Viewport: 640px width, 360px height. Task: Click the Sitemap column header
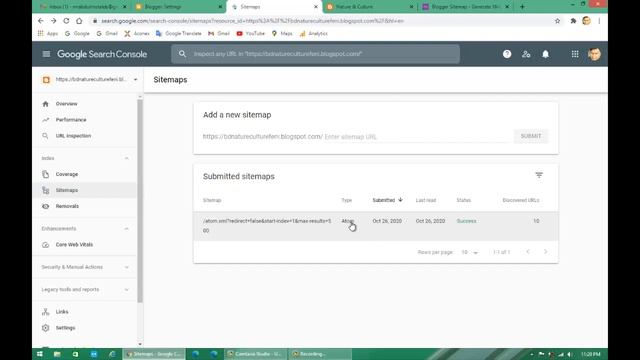pyautogui.click(x=212, y=200)
